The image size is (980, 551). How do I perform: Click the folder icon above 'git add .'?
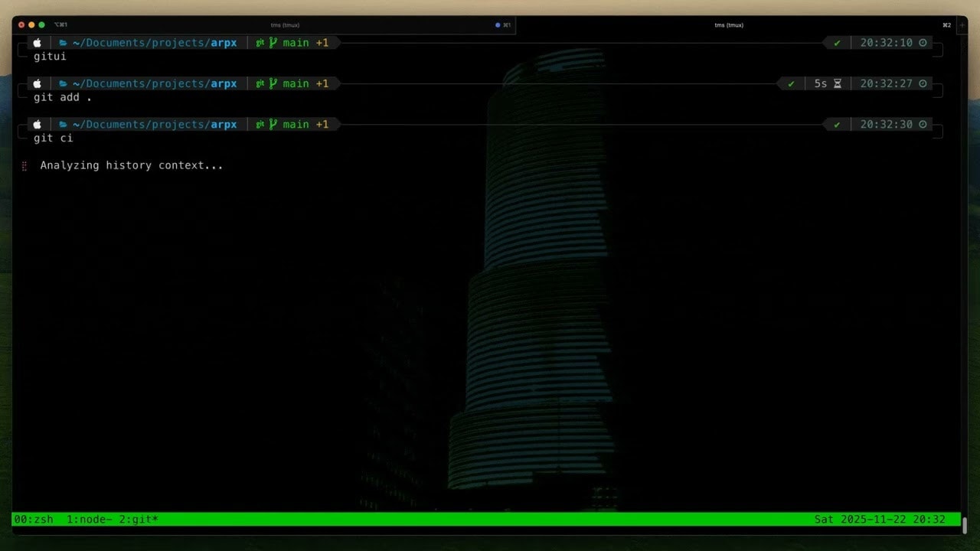[x=64, y=83]
